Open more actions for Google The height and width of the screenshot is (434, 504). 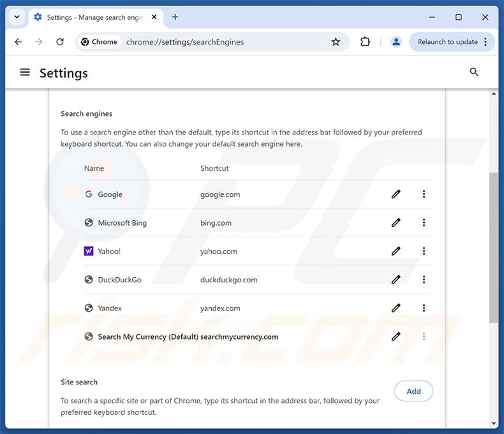424,194
